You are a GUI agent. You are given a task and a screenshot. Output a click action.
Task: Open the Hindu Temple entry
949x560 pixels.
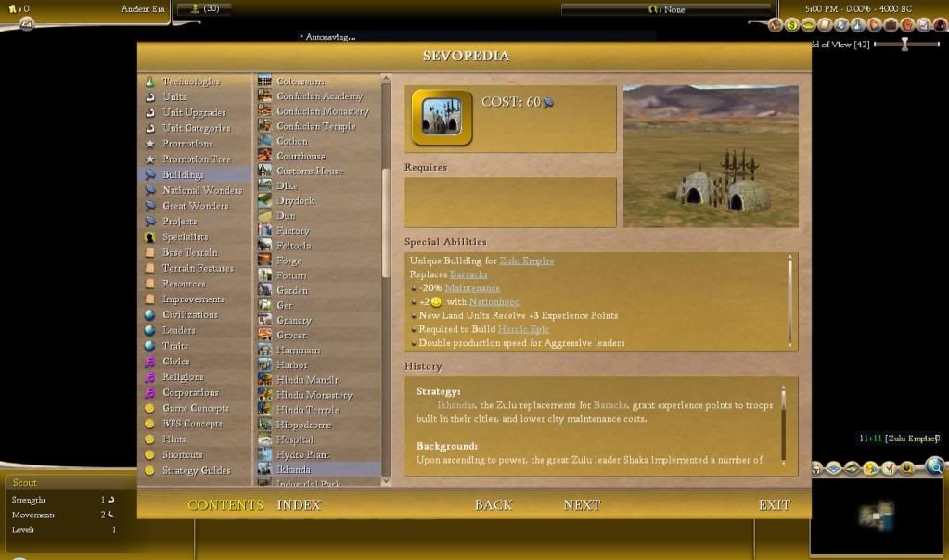tap(307, 410)
